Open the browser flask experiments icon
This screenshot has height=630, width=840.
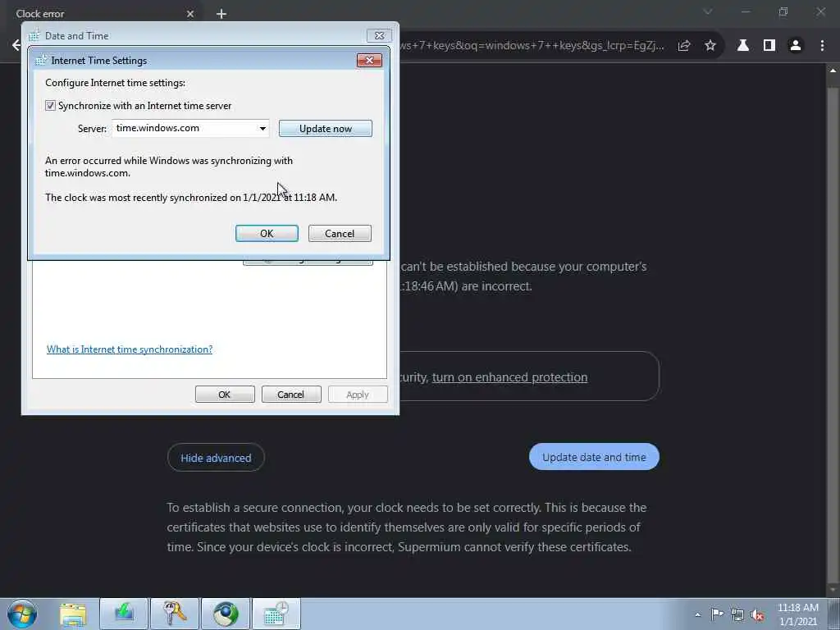[743, 46]
